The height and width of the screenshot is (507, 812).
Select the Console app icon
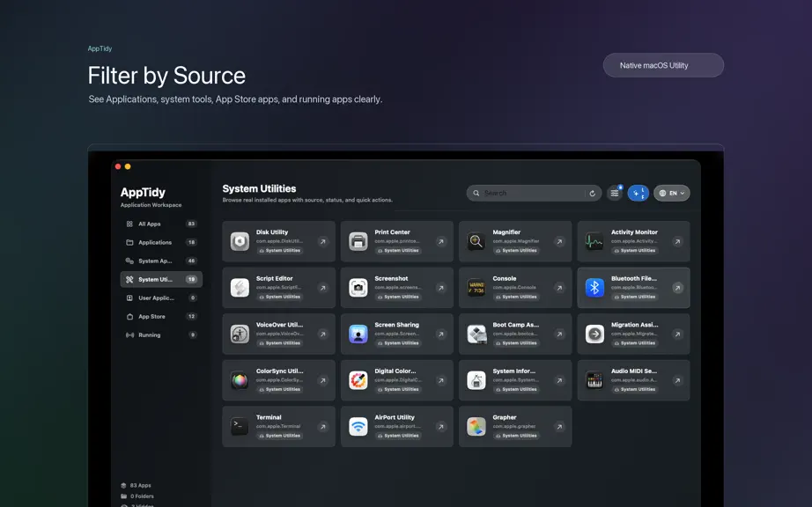point(476,288)
